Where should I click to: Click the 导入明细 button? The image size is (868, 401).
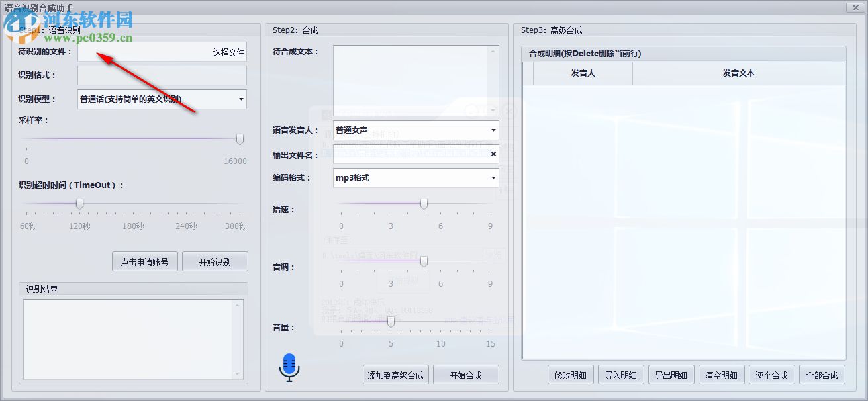[620, 374]
